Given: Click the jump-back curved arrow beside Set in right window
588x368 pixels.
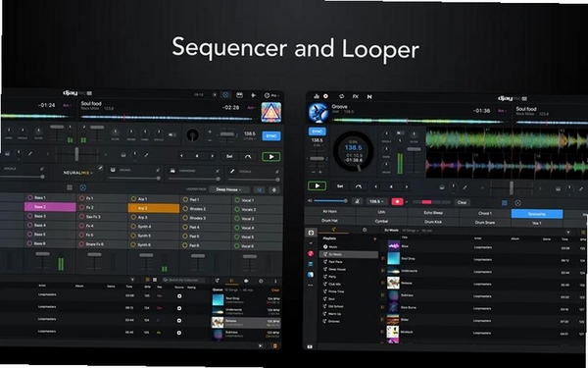Looking at the screenshot, I should tap(359, 186).
